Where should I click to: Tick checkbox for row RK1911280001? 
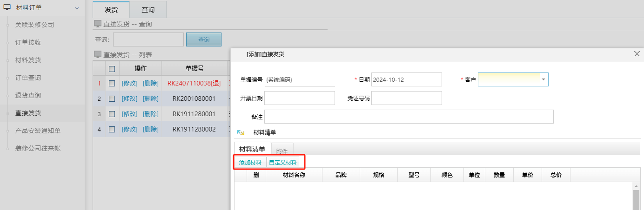point(112,114)
